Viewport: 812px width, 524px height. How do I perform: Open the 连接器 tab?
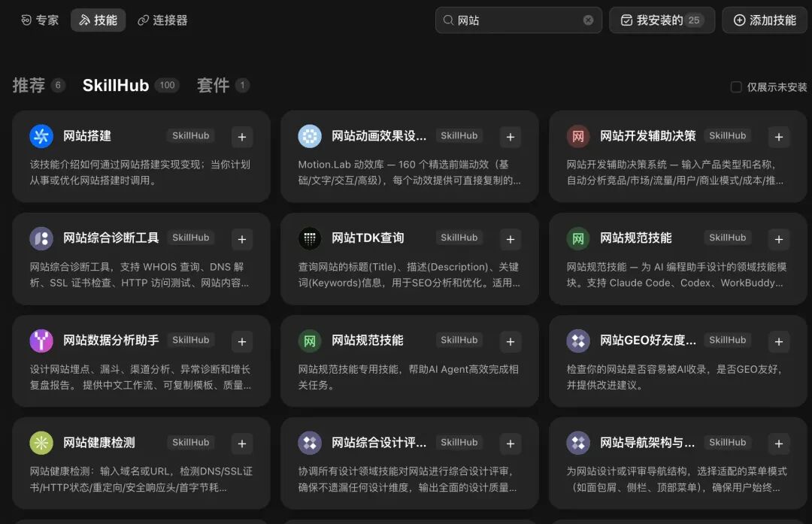[162, 20]
